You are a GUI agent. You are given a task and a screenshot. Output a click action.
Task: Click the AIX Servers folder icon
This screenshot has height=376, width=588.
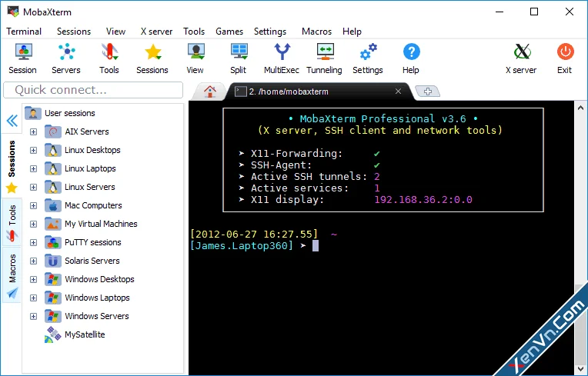tap(52, 131)
